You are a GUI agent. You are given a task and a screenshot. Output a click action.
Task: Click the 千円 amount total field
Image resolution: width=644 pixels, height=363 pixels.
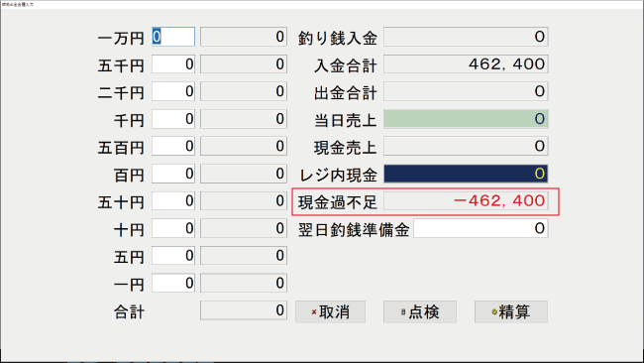(244, 119)
